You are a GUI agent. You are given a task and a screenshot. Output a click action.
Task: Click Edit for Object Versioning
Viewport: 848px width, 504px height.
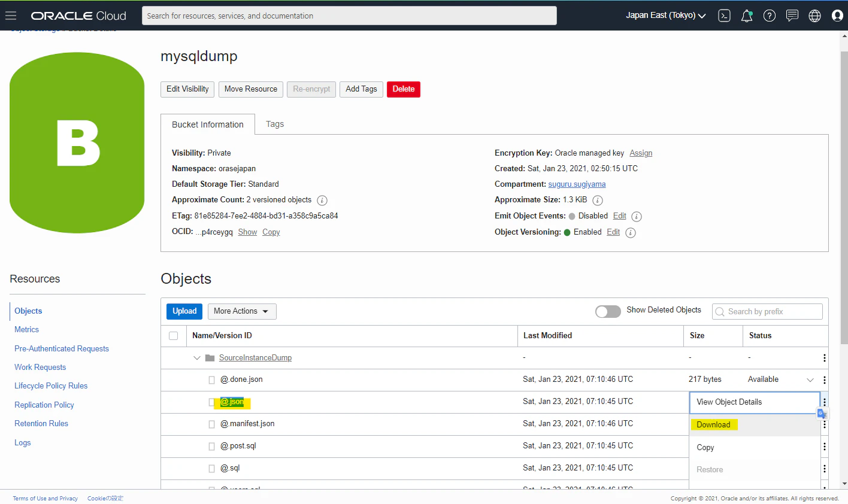[613, 232]
